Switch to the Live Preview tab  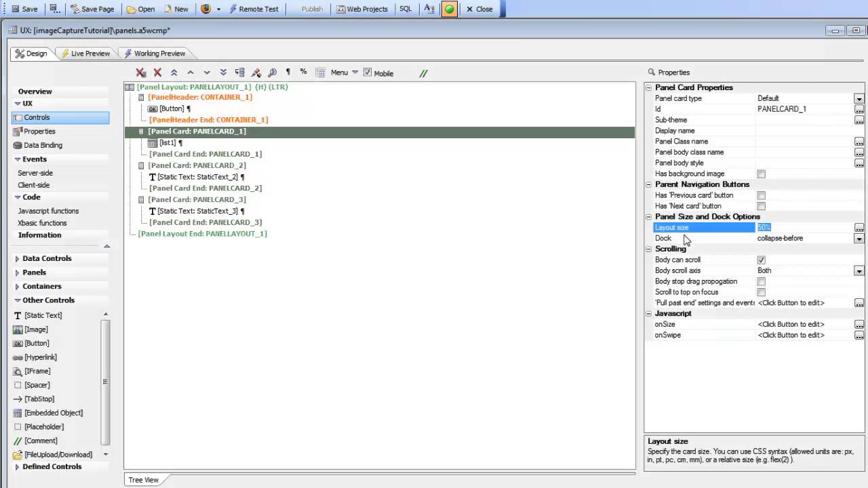(85, 54)
